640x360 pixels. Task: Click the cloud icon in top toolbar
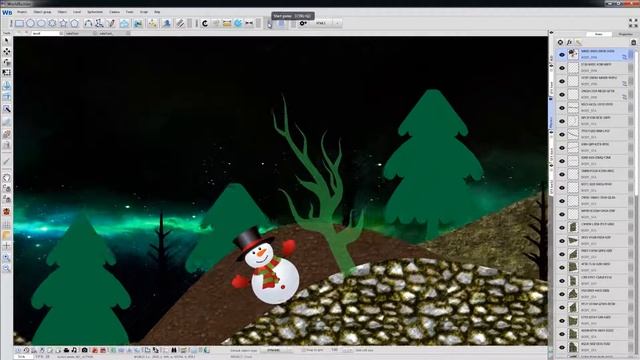click(x=124, y=24)
